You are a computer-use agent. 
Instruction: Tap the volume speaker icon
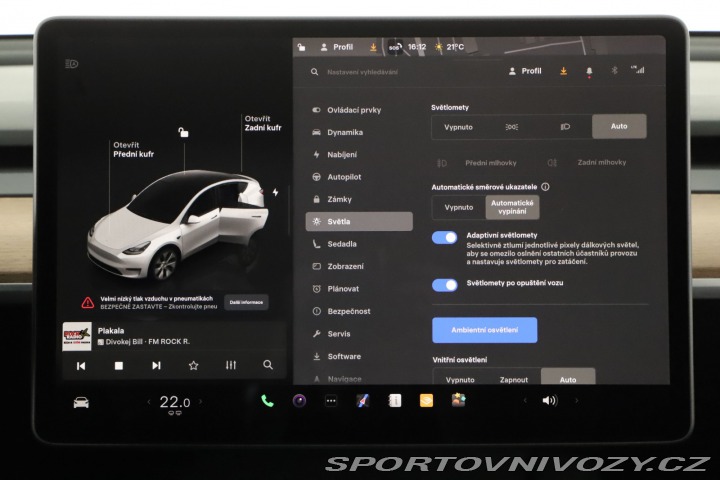(x=550, y=401)
